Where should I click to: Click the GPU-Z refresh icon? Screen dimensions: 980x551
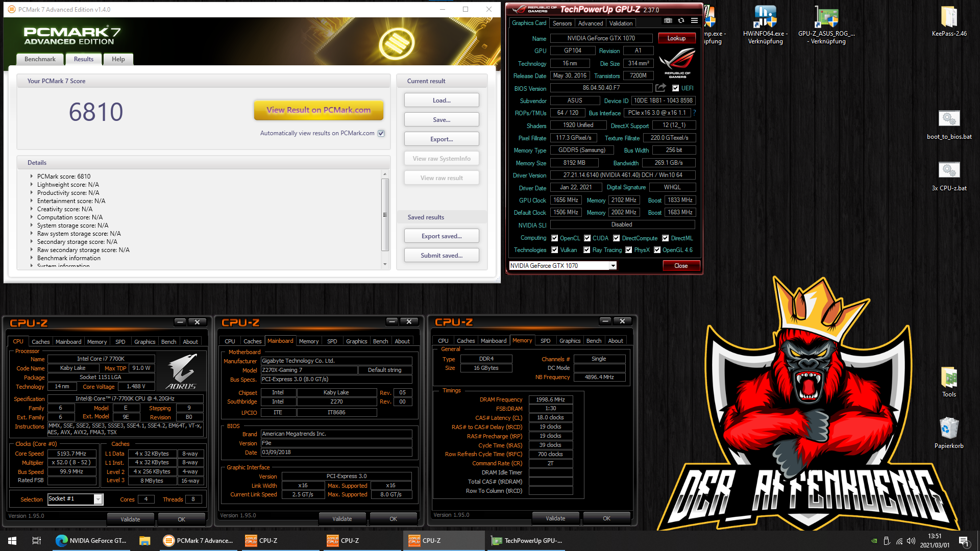point(681,21)
